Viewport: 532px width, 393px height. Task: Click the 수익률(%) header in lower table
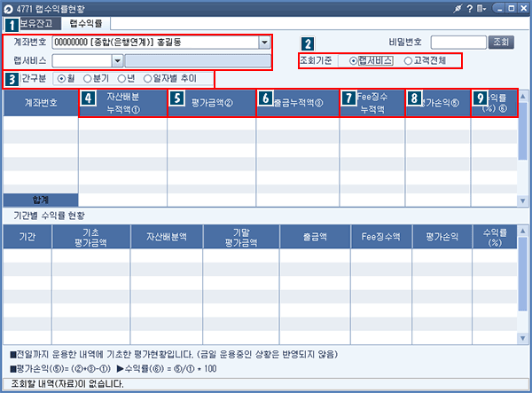(495, 237)
